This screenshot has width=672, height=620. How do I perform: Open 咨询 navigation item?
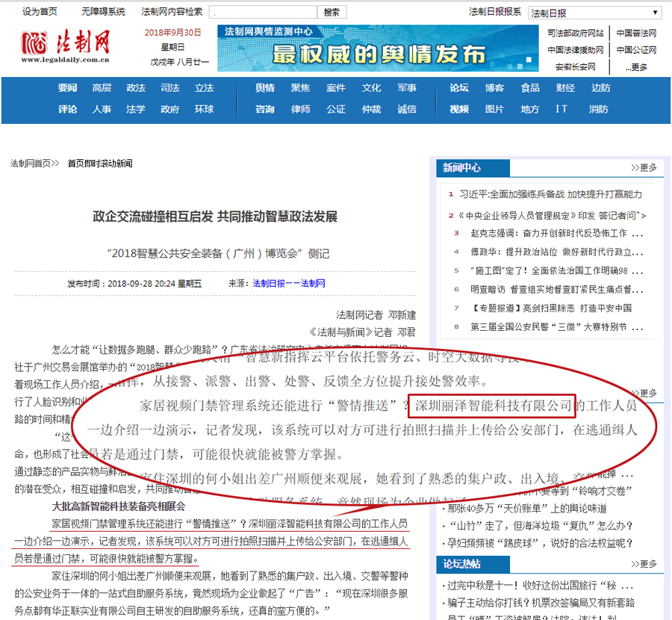tap(265, 109)
